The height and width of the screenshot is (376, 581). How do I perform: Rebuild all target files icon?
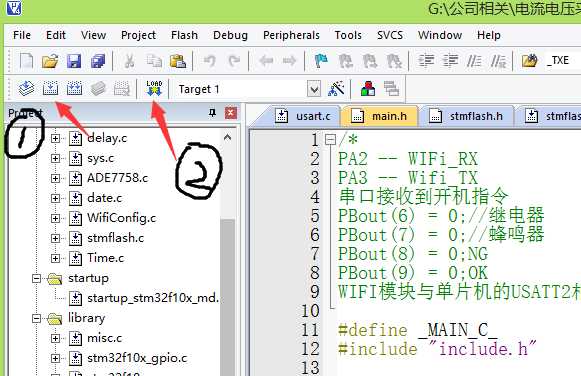74,89
